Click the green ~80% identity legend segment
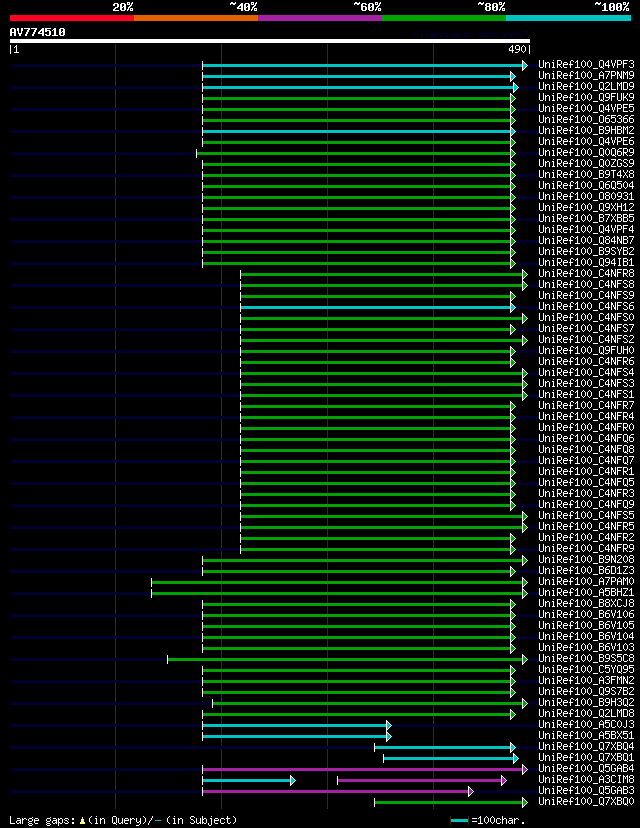 pyautogui.click(x=444, y=18)
